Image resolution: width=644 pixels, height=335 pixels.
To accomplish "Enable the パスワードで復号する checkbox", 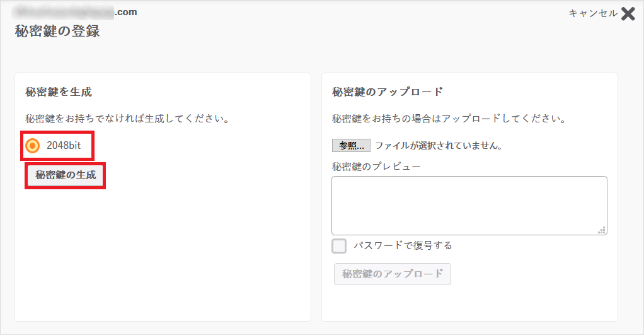I will [339, 246].
